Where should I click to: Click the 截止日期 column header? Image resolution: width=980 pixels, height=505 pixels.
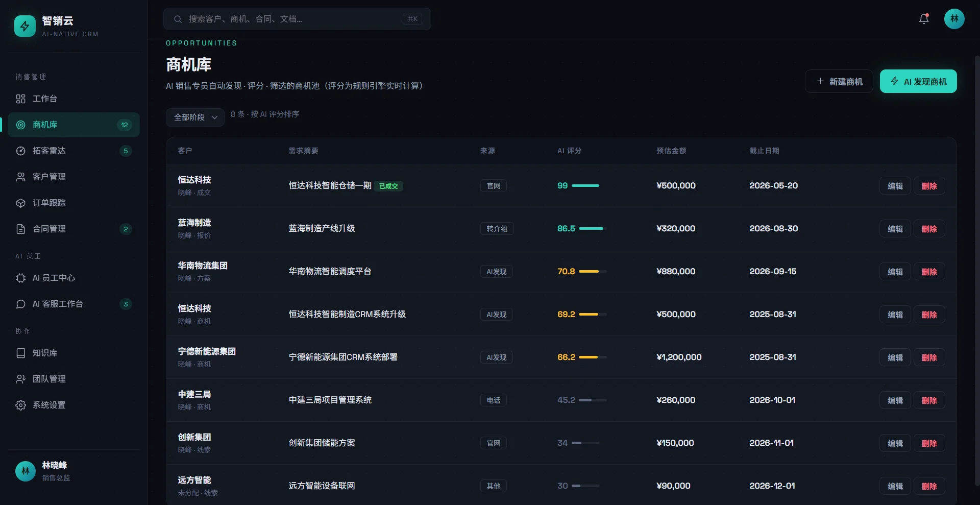point(764,151)
